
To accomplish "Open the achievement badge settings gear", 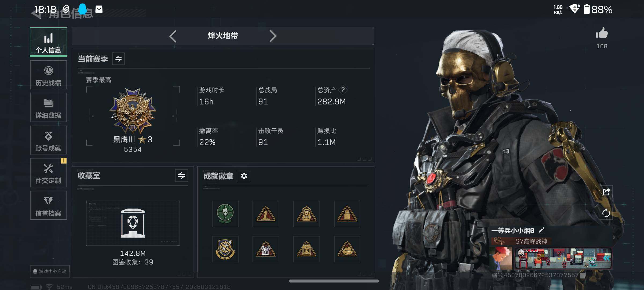I will pyautogui.click(x=244, y=176).
